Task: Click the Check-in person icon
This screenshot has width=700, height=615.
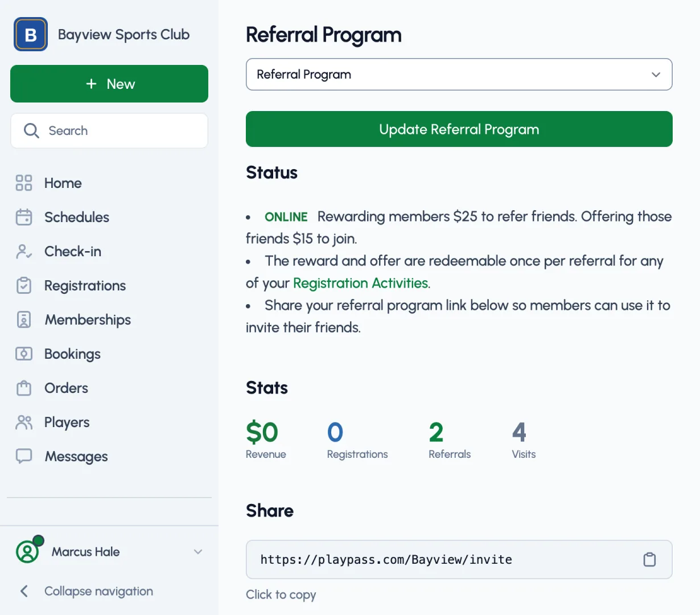Action: pyautogui.click(x=24, y=251)
